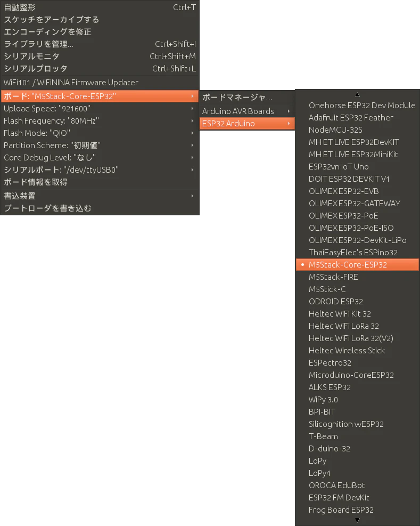Viewport: 420px width, 526px height.
Task: Expand ESP32 Arduino submenu
Action: coord(247,124)
